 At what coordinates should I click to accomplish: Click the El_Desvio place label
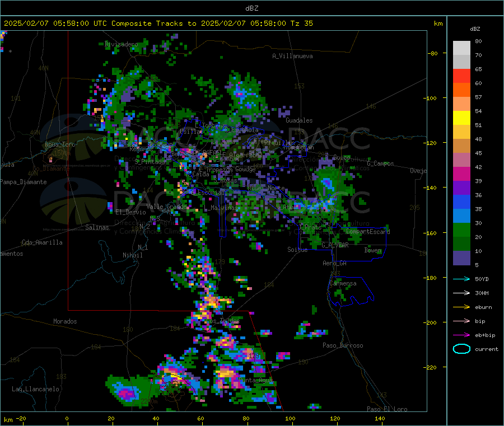130,212
